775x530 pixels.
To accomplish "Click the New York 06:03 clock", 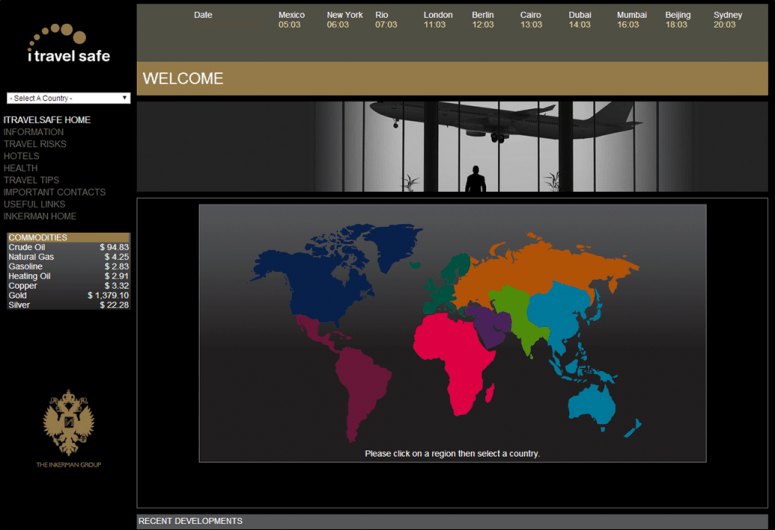I will pos(344,20).
